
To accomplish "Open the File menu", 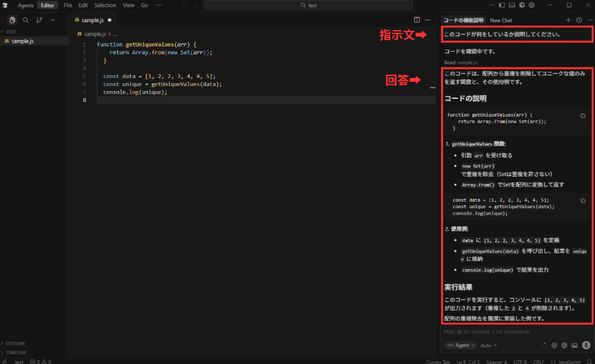I will coord(68,5).
